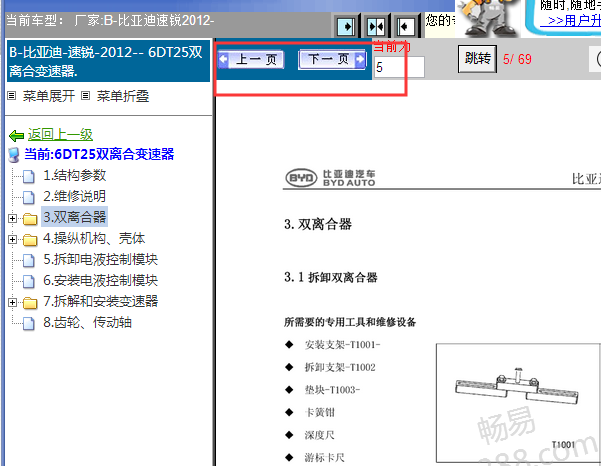Click the 跳转 jump button
This screenshot has width=601, height=466.
[477, 59]
